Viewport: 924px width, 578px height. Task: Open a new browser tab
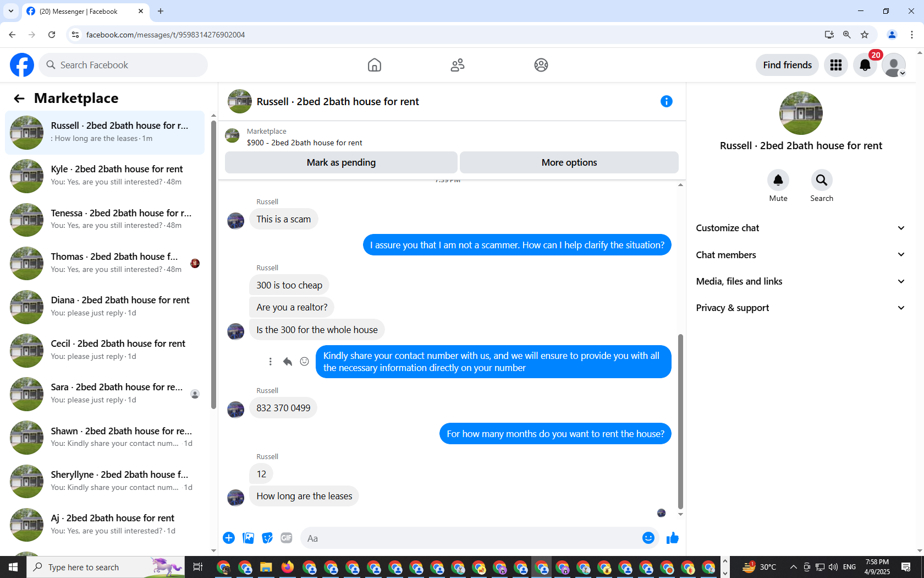(x=161, y=11)
